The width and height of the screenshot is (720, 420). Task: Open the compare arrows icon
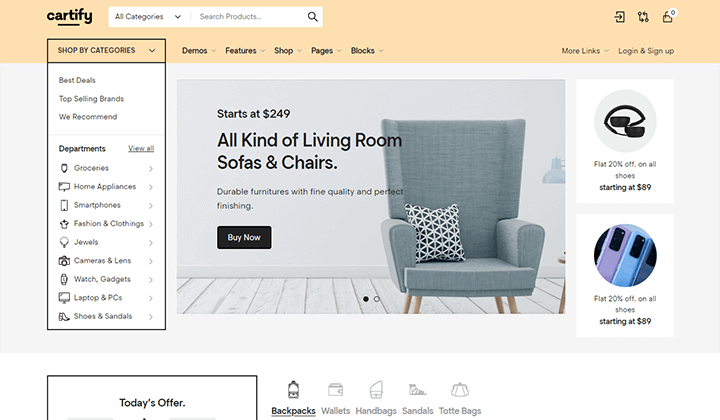643,17
